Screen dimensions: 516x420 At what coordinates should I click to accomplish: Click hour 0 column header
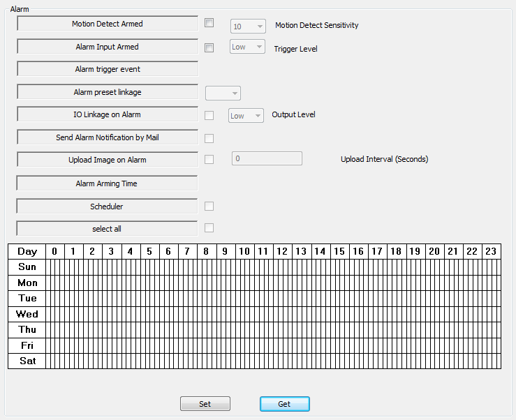click(55, 252)
